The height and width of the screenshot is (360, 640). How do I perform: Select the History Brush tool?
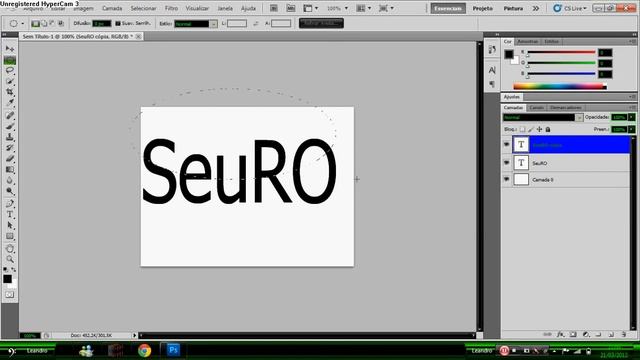10,148
